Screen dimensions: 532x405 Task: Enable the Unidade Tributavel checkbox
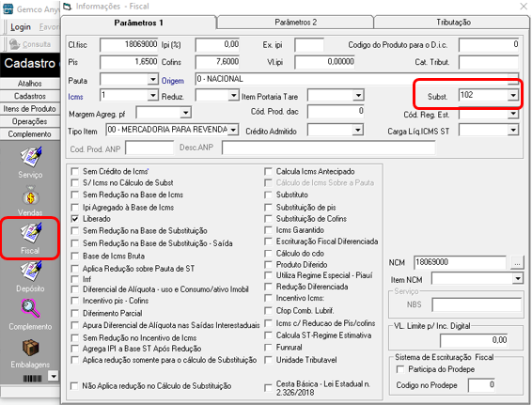(x=268, y=360)
